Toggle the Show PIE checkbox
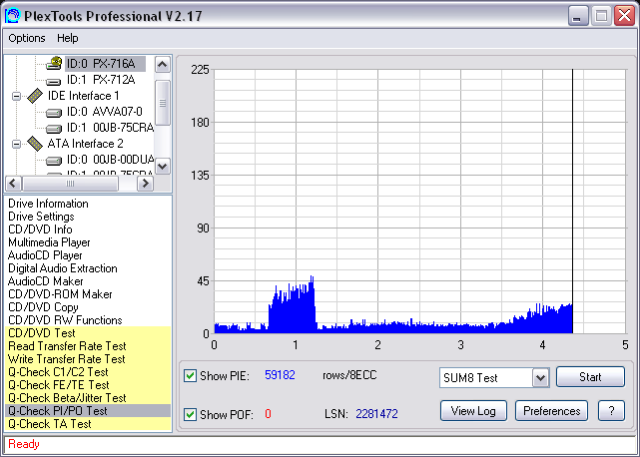640x457 pixels. click(x=190, y=375)
